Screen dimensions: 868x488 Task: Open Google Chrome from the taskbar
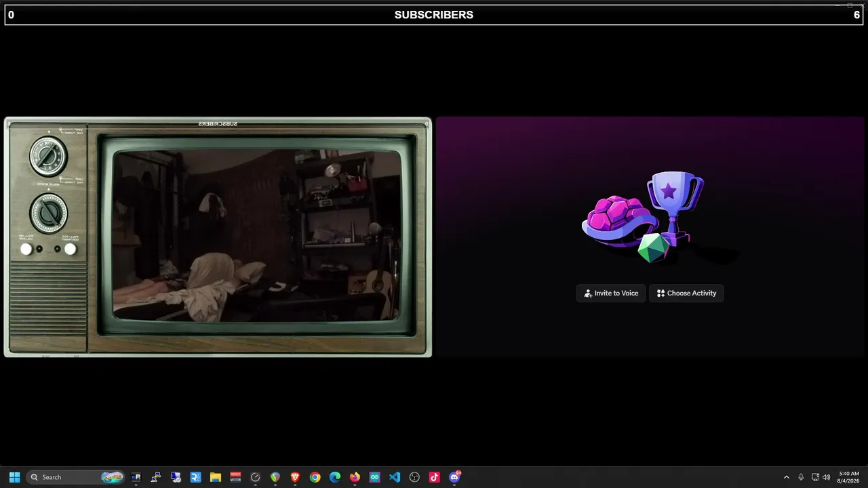(x=315, y=477)
